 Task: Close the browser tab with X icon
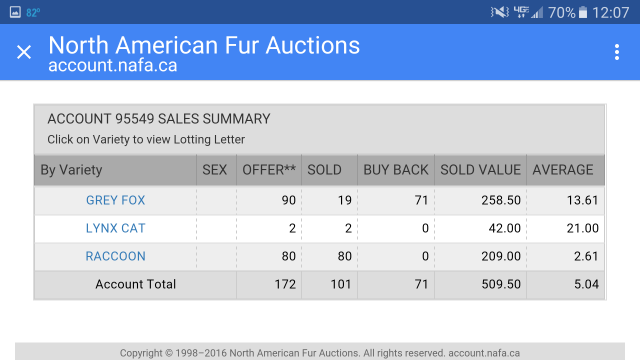(24, 52)
